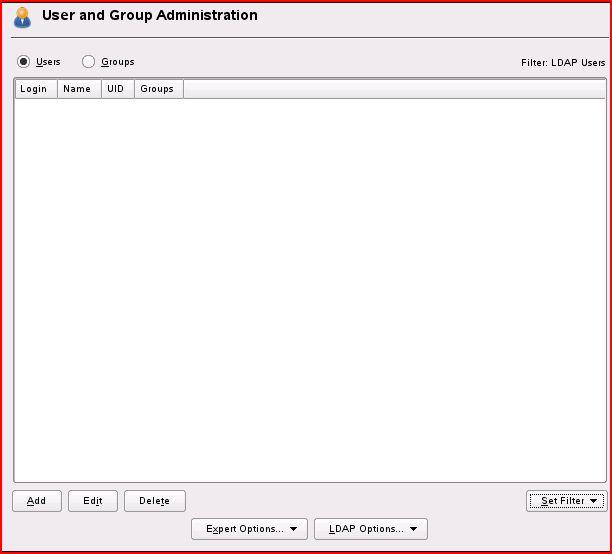Click the down arrow on Set Filter
Image resolution: width=612 pixels, height=554 pixels.
click(x=594, y=501)
